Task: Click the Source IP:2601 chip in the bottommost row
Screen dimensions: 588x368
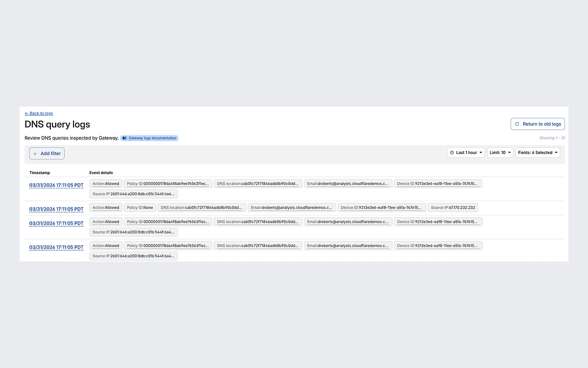Action: [133, 256]
